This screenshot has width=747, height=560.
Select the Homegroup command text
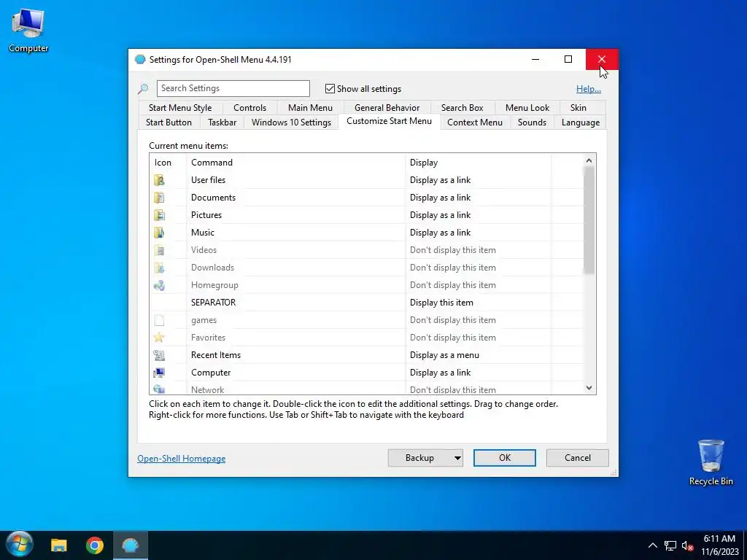[x=214, y=285]
